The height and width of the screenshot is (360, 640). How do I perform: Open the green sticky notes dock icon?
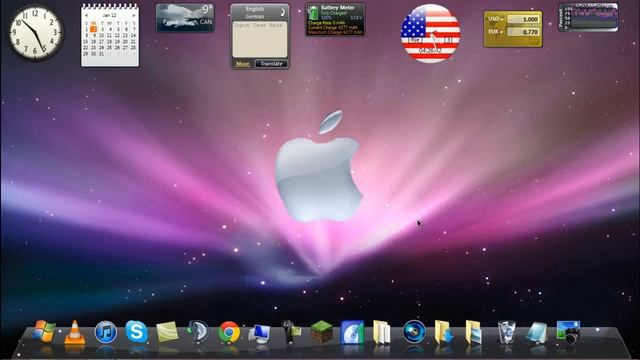click(x=167, y=332)
